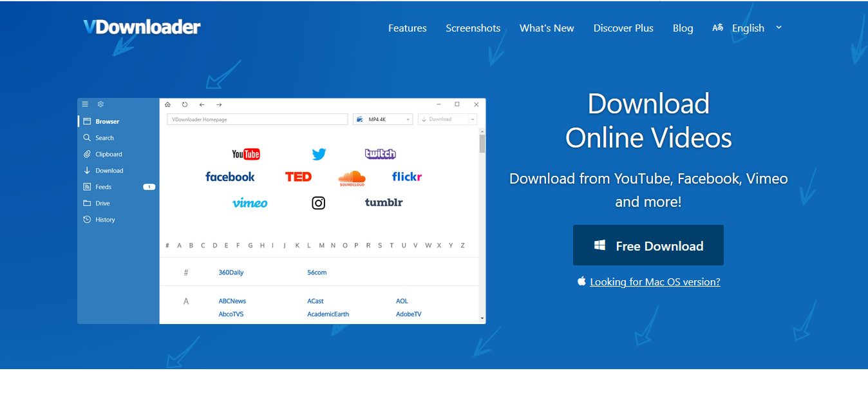This screenshot has width=868, height=402.
Task: Click the SoundCloud logo
Action: click(x=352, y=178)
